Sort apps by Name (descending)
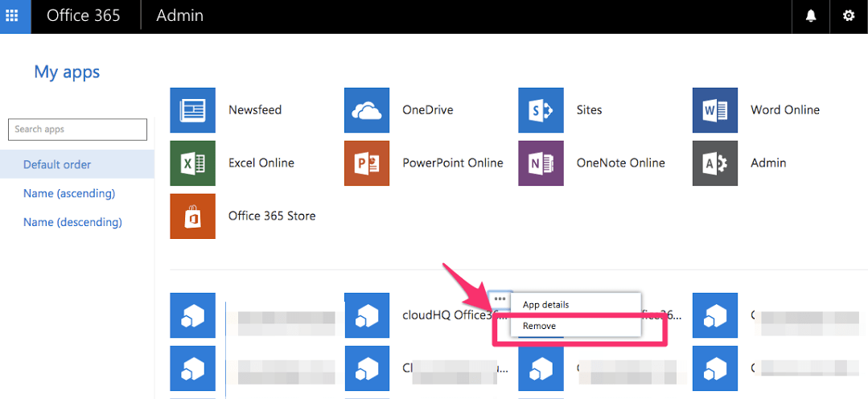 [72, 223]
